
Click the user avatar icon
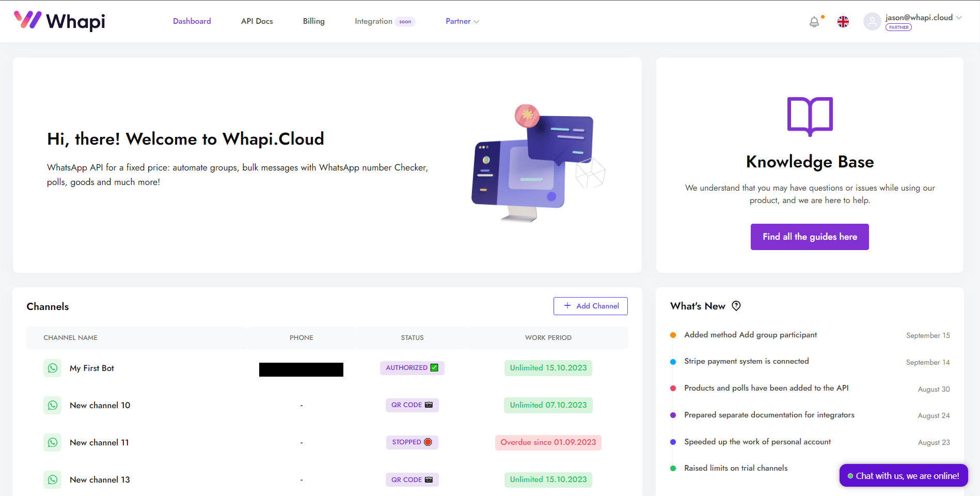tap(872, 22)
